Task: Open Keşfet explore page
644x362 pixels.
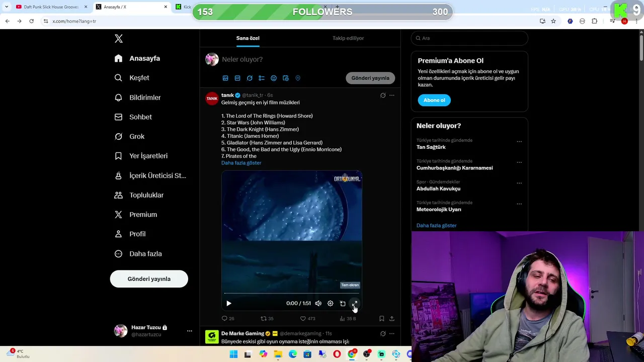Action: point(132,78)
